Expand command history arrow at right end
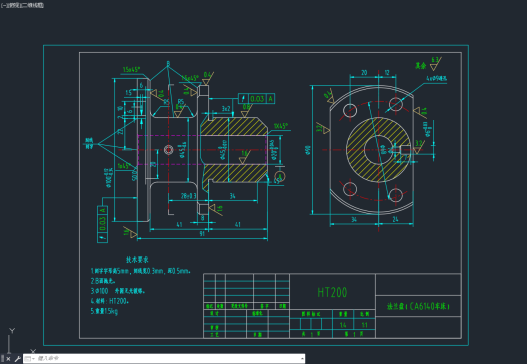 [x=302, y=359]
